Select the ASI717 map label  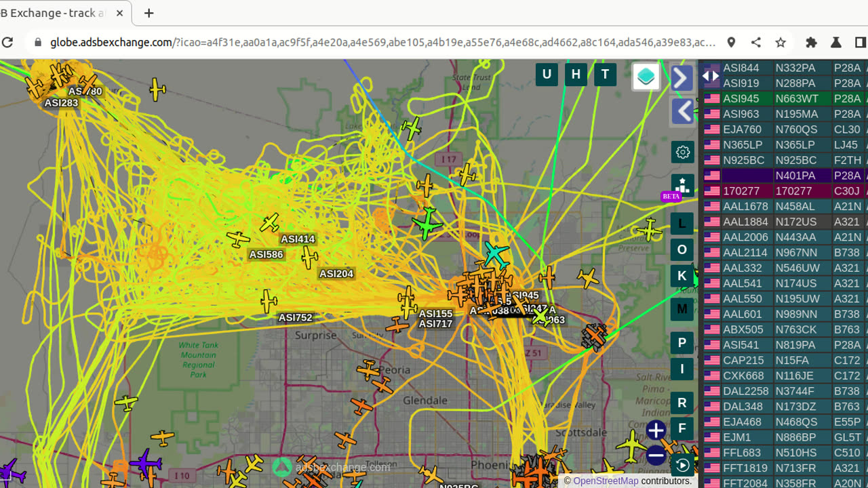(435, 324)
